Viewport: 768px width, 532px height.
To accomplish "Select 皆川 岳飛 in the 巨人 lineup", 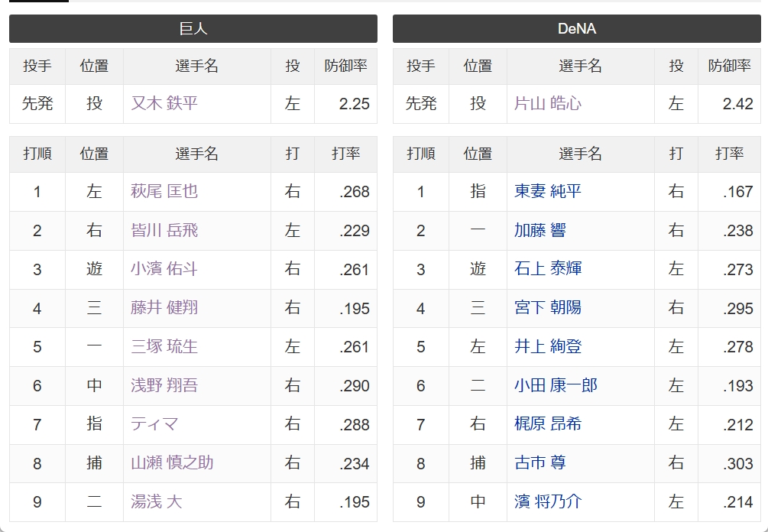I will pyautogui.click(x=164, y=230).
